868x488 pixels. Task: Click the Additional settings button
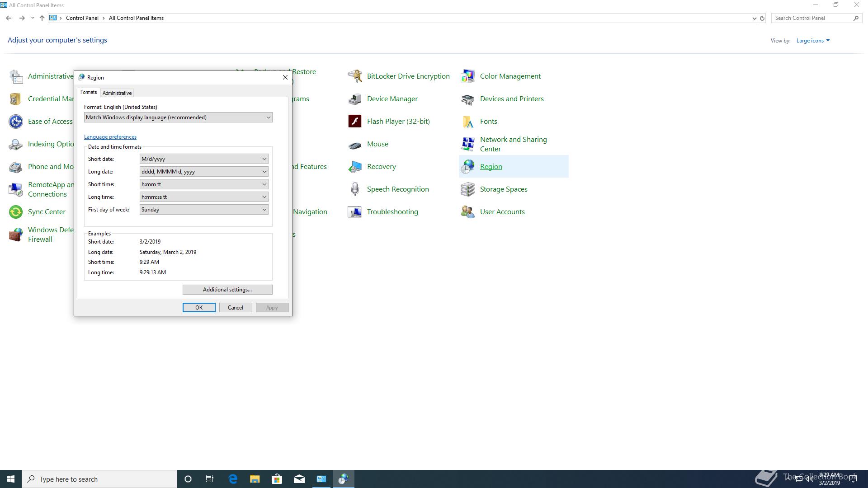coord(227,290)
